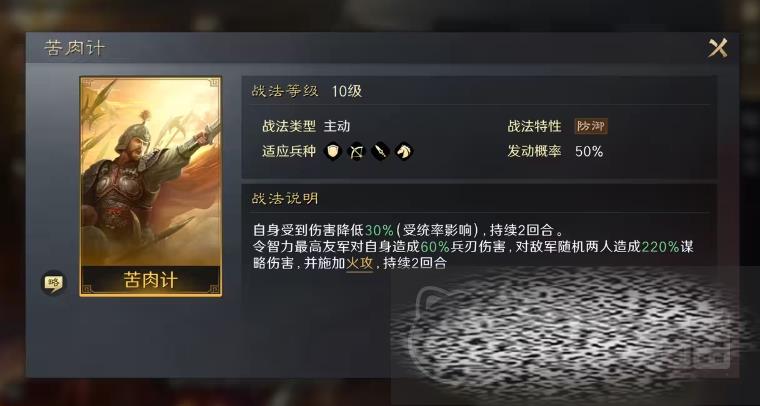The image size is (760, 406).
Task: Select the bow archer troop icon
Action: coord(357,152)
